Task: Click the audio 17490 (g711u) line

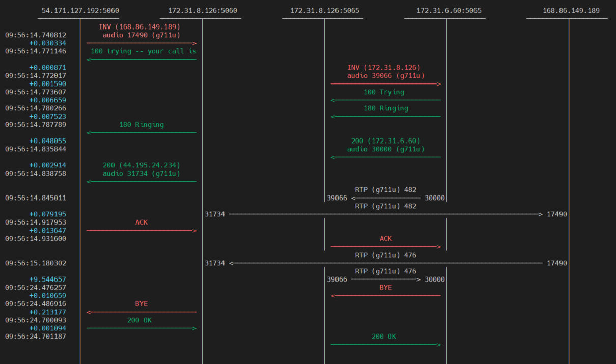Action: [142, 35]
